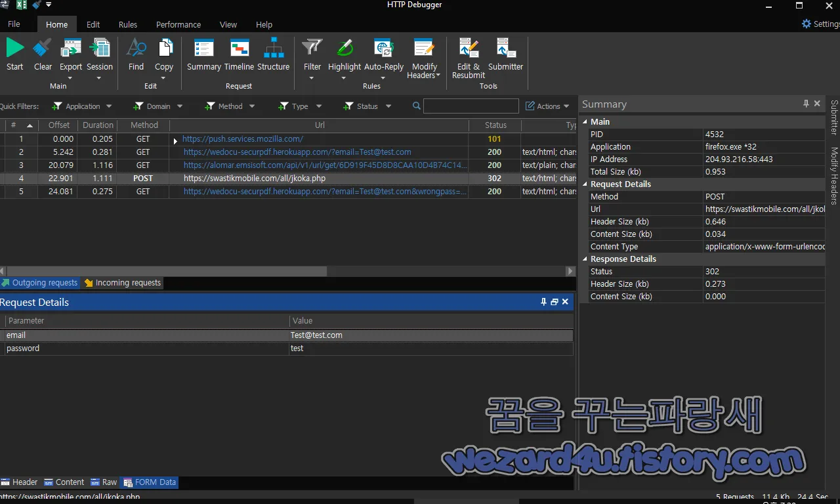
Task: Switch to the Content tab
Action: (64, 482)
